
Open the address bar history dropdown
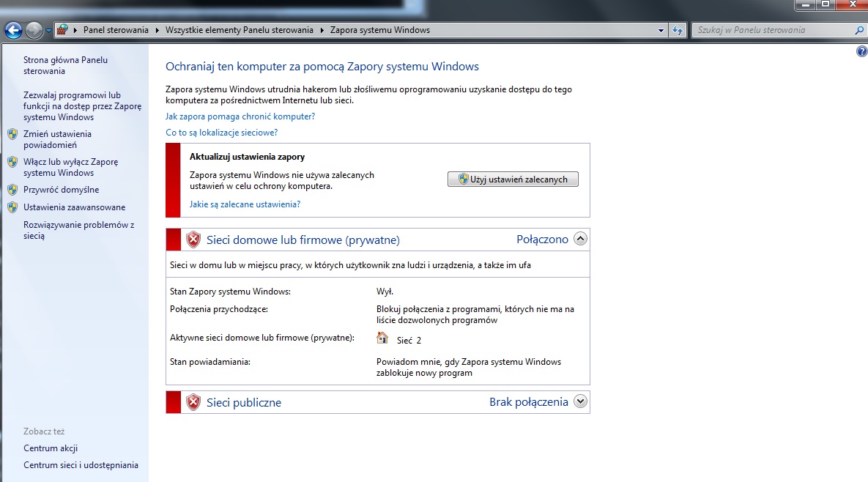tap(661, 31)
